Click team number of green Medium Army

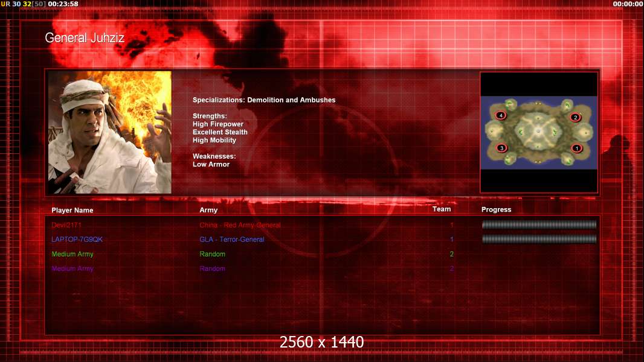[x=451, y=254]
